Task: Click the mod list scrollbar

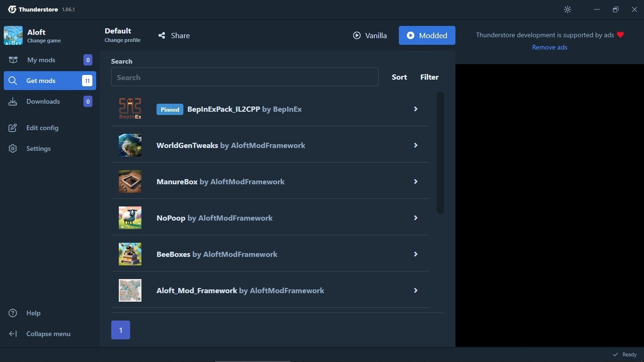Action: click(x=440, y=153)
